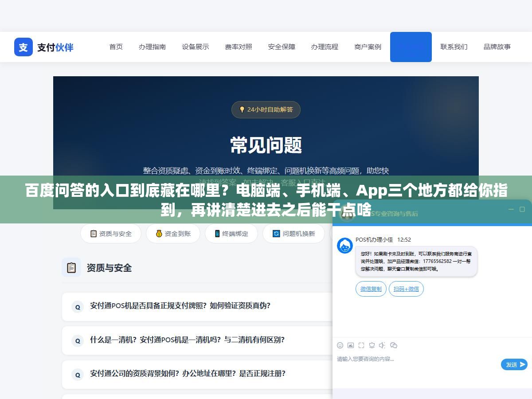Open the 办理流程 nav item

click(x=325, y=47)
